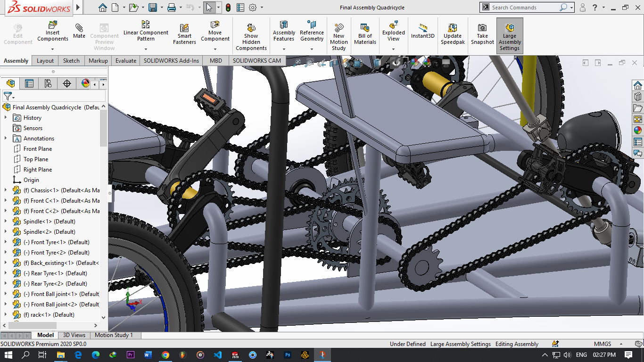This screenshot has height=362, width=644.
Task: Open Reference Geometry
Action: [x=312, y=31]
